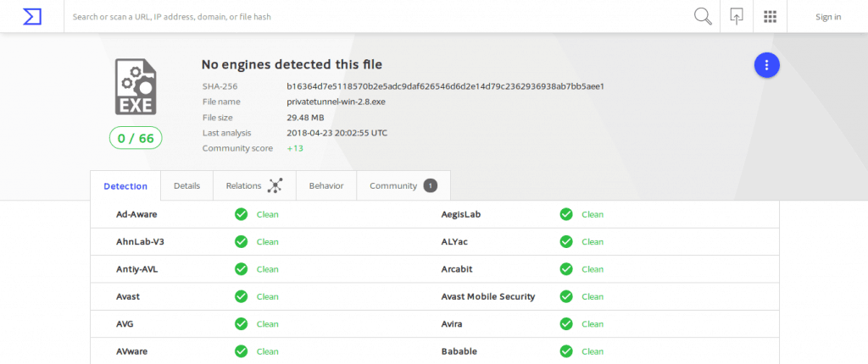Click the AVware green checkmark icon
868x364 pixels.
241,351
